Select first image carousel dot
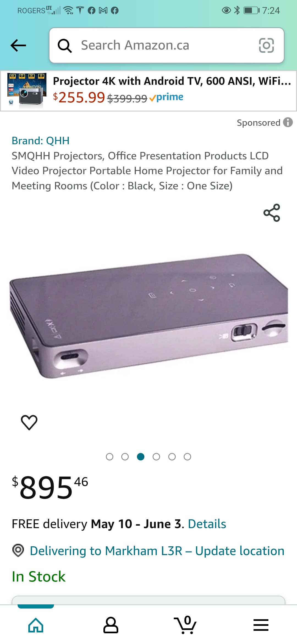Screen dimensions: 297x644 coord(109,457)
